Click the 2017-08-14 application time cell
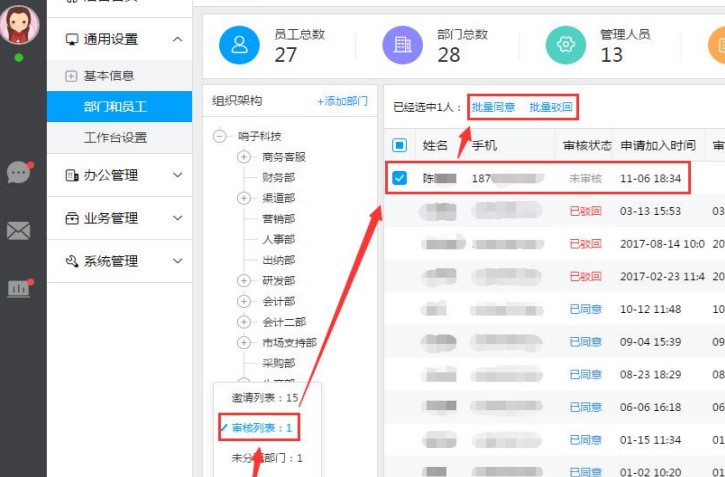The width and height of the screenshot is (725, 477). point(662,244)
